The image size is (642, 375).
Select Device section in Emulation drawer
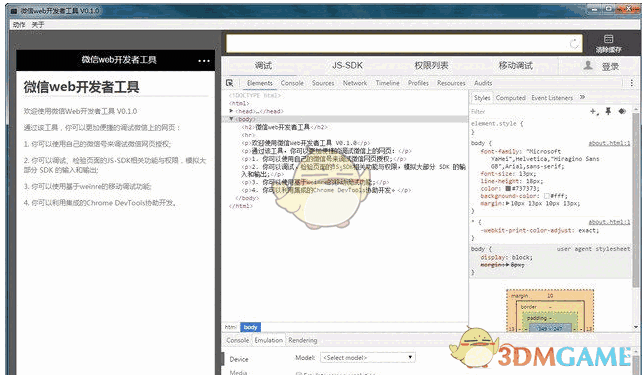(239, 359)
